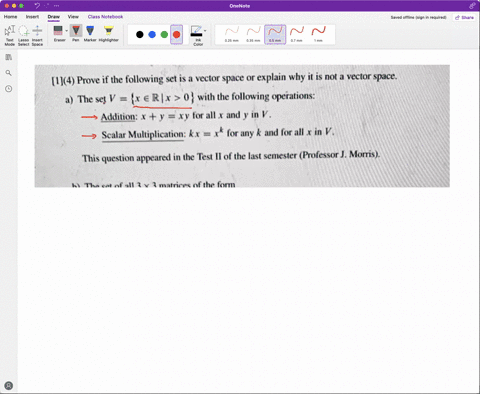Set pen thickness to 0.7 mm
Viewport: 480px width, 394px height.
click(297, 34)
